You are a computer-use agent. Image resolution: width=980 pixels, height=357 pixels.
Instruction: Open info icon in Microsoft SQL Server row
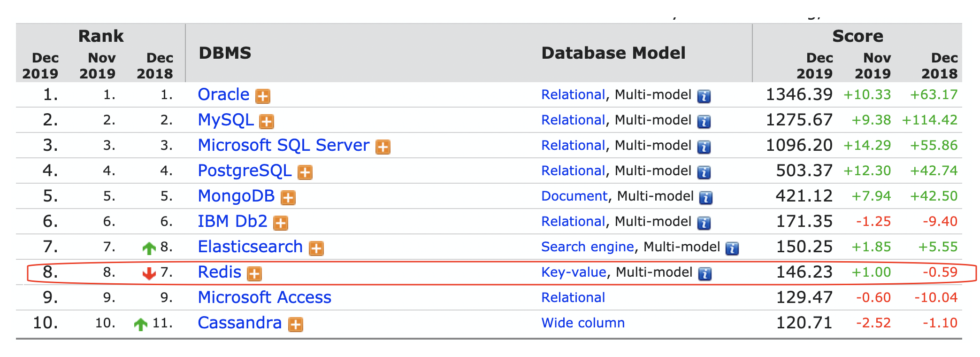coord(704,147)
